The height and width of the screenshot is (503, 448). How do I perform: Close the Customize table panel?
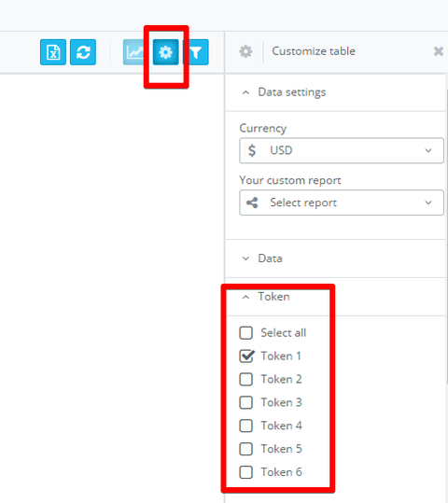point(439,51)
